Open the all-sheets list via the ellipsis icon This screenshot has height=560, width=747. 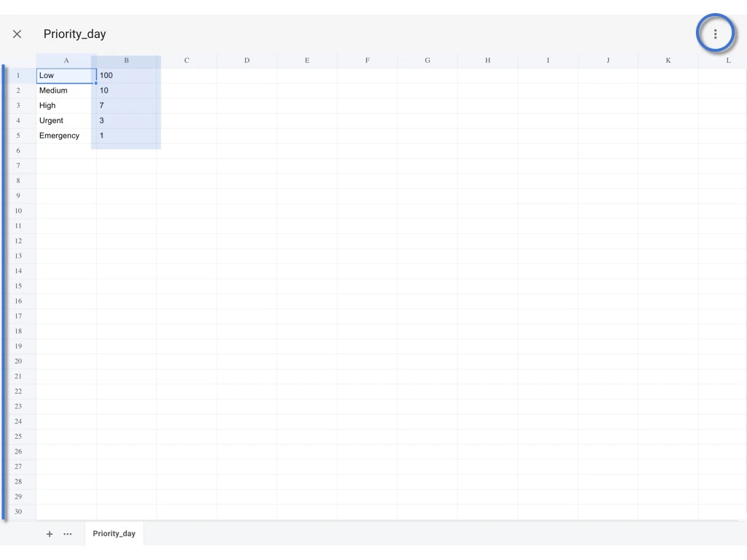tap(67, 534)
